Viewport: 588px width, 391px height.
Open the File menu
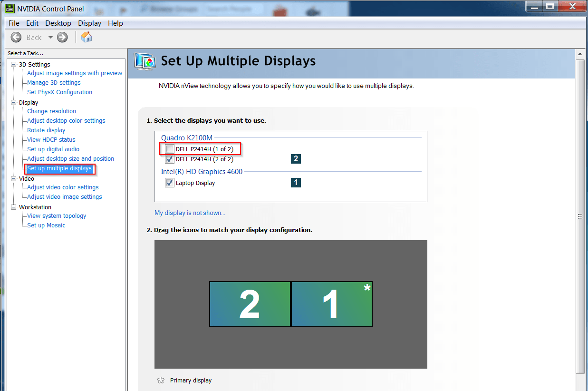(14, 23)
